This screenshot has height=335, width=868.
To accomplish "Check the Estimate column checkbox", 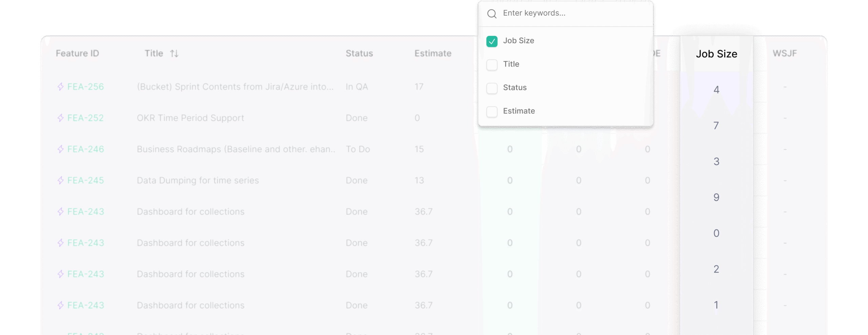I will pos(492,111).
